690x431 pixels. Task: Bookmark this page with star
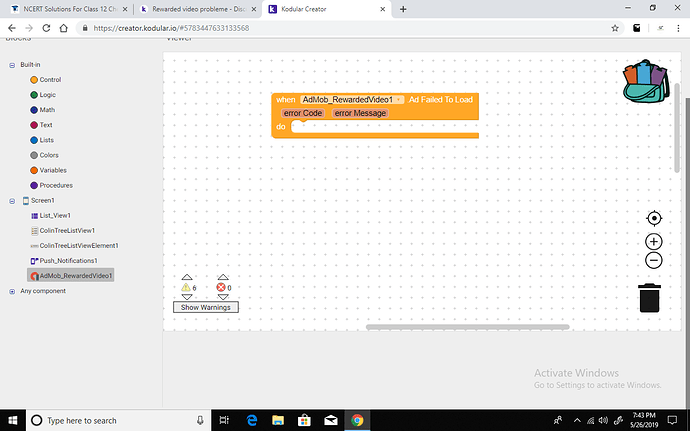point(615,28)
